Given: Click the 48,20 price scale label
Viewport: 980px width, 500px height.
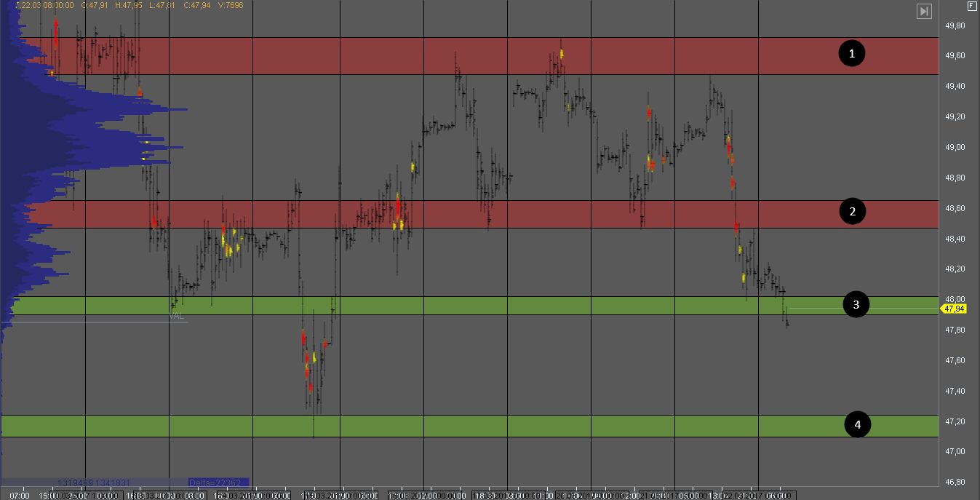Looking at the screenshot, I should click(955, 269).
